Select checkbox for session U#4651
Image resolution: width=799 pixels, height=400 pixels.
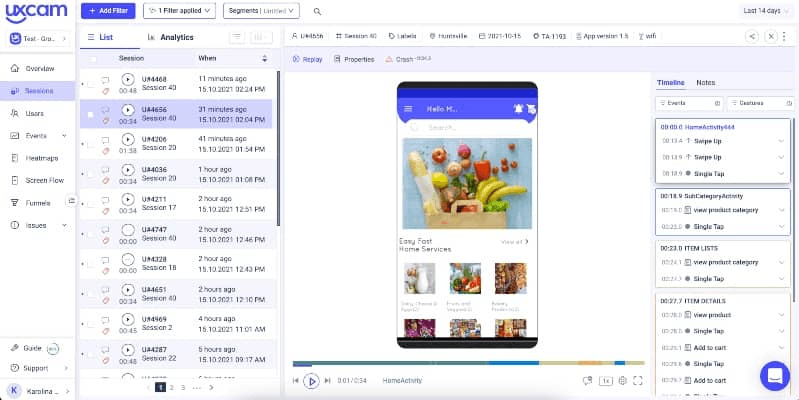click(91, 295)
